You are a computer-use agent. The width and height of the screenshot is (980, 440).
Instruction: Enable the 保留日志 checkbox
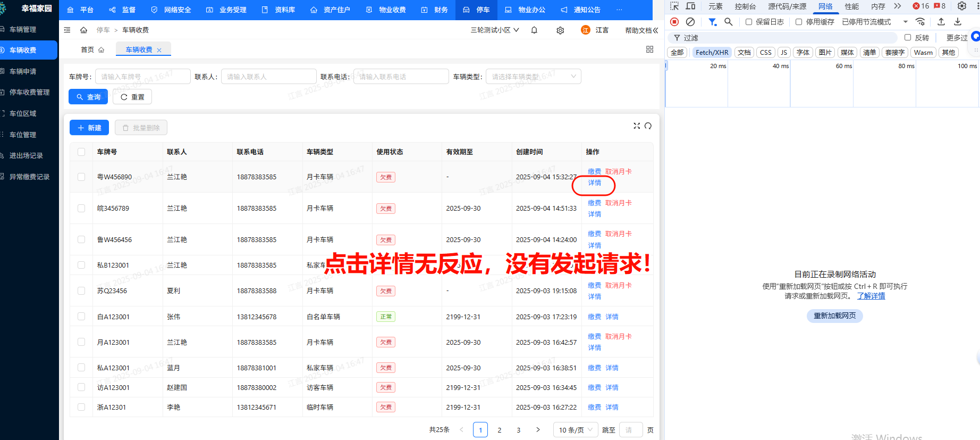pos(749,22)
